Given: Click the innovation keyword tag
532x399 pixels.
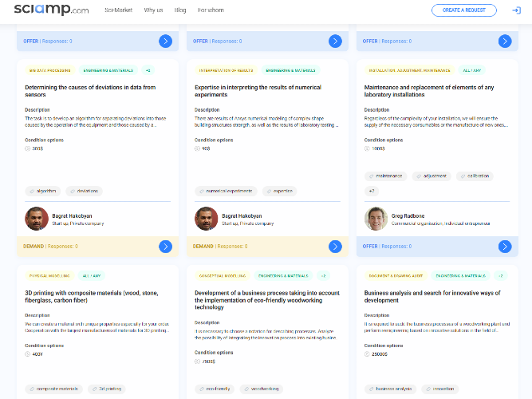Looking at the screenshot, I should (x=440, y=389).
